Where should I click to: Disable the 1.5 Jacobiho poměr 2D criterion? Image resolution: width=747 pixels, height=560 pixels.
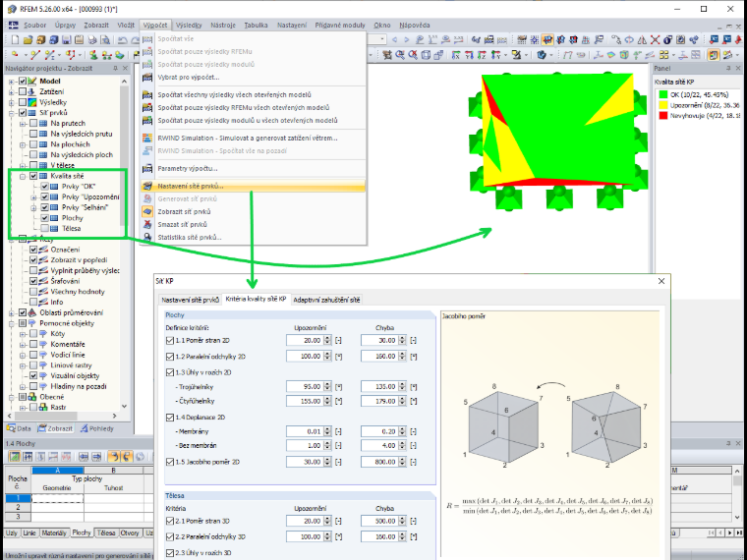click(170, 462)
